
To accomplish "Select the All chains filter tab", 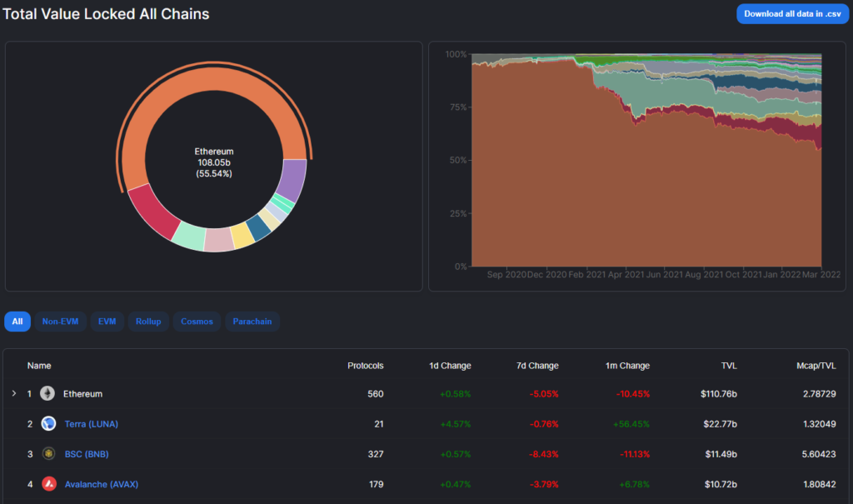I will tap(17, 321).
